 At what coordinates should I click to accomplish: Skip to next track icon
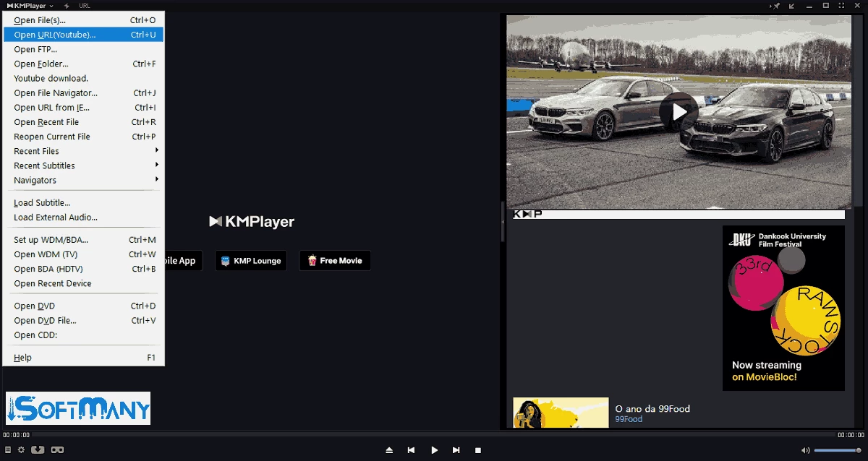456,450
